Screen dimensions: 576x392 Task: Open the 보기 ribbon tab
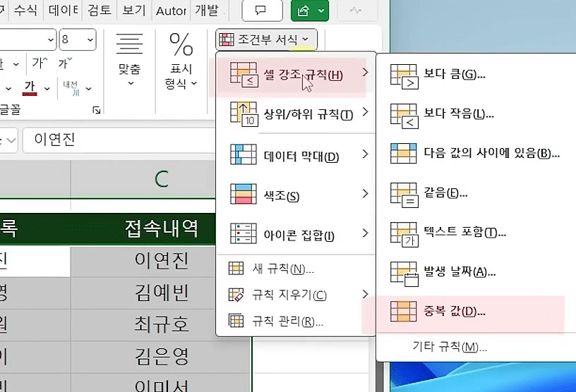tap(133, 10)
